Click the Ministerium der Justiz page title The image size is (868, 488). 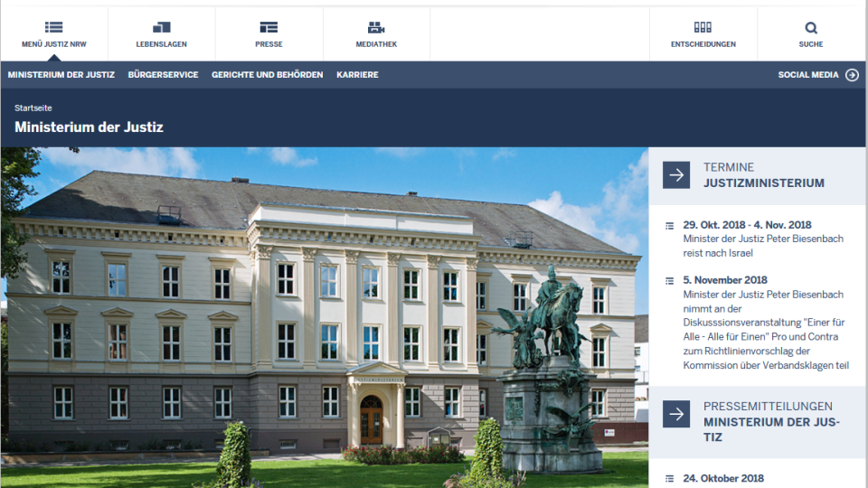click(90, 127)
